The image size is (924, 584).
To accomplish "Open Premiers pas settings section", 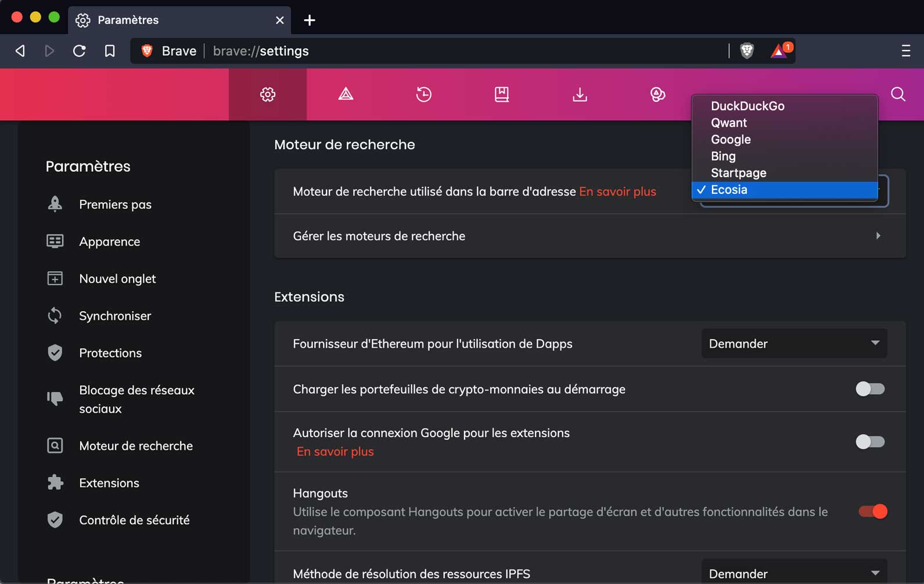I will (115, 204).
